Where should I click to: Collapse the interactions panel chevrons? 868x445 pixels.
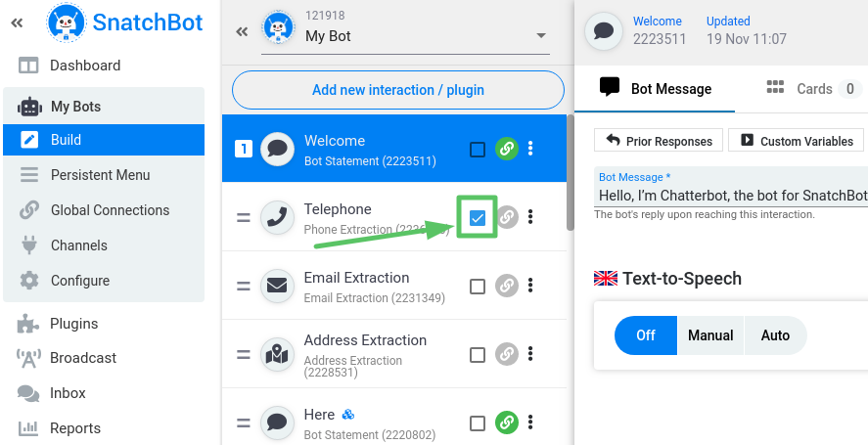[x=242, y=31]
